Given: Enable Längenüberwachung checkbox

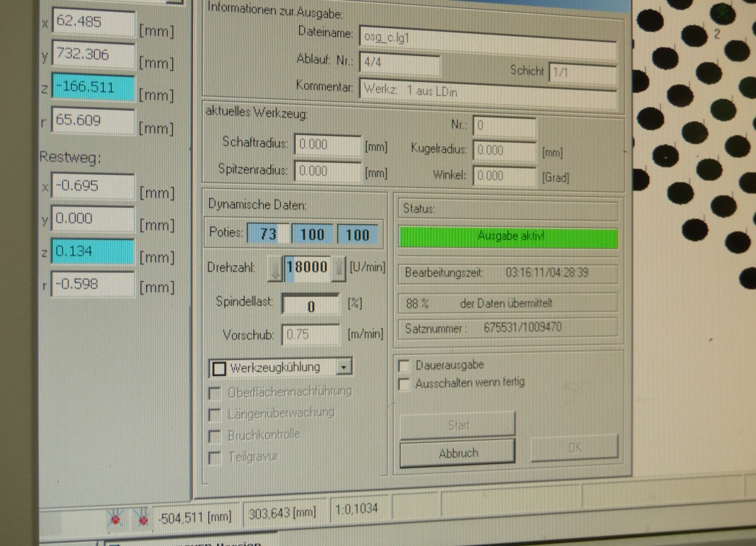Looking at the screenshot, I should click(x=216, y=413).
